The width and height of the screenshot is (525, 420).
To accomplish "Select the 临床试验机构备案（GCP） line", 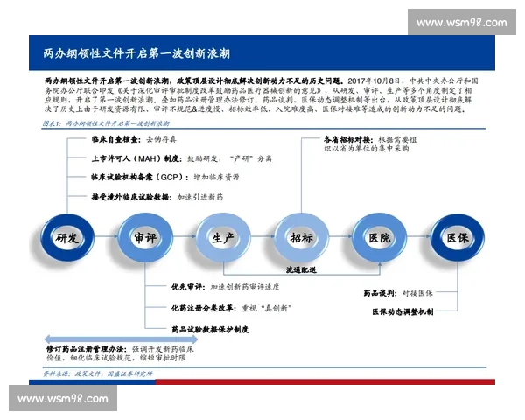I will [165, 177].
